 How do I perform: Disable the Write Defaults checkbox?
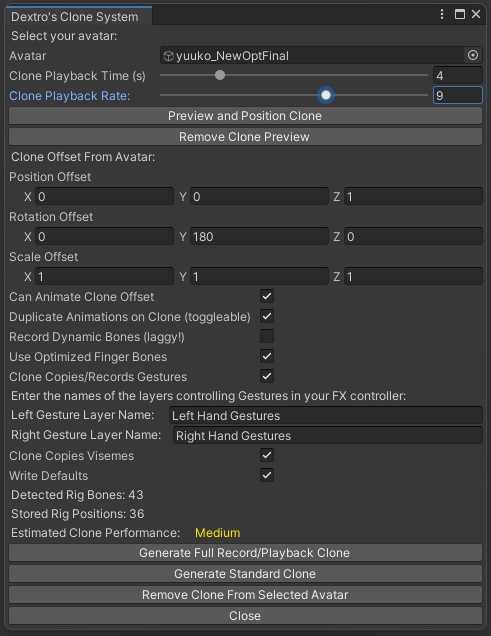[267, 475]
